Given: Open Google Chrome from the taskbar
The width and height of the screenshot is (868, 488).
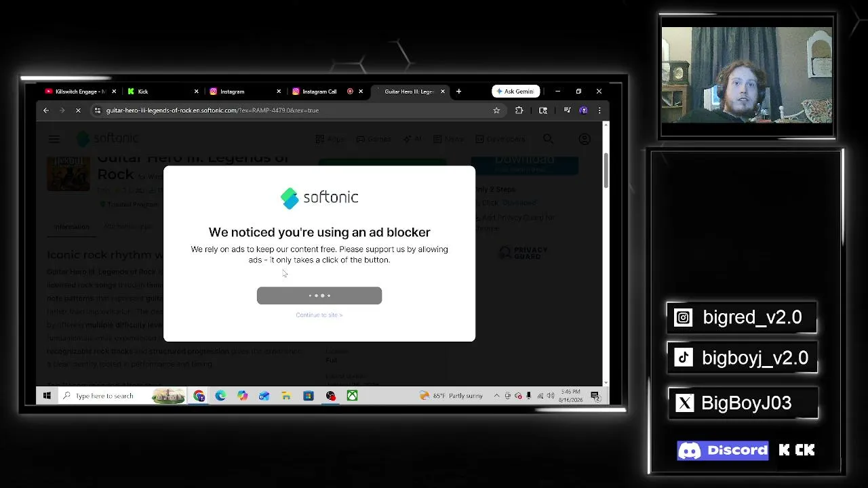Looking at the screenshot, I should coord(199,396).
